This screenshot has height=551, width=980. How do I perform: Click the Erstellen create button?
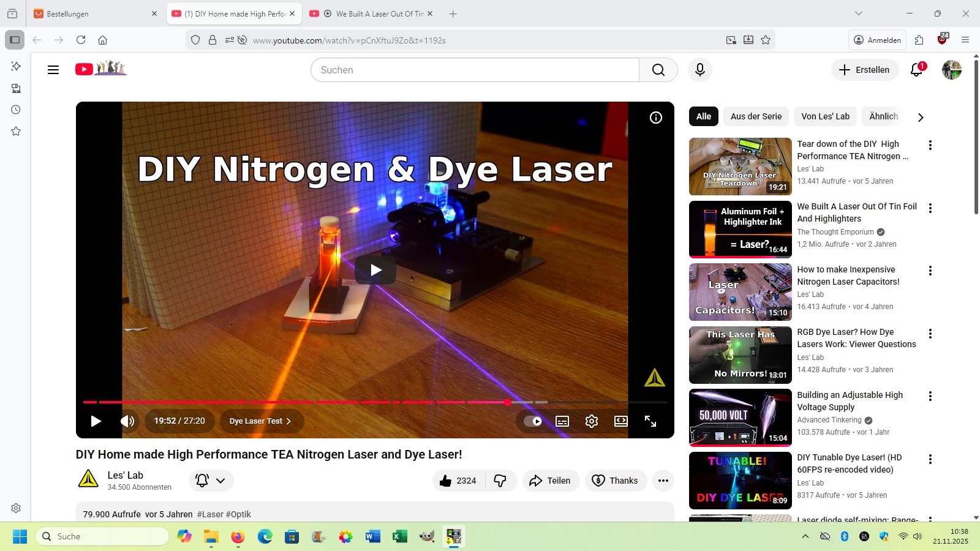pyautogui.click(x=864, y=70)
